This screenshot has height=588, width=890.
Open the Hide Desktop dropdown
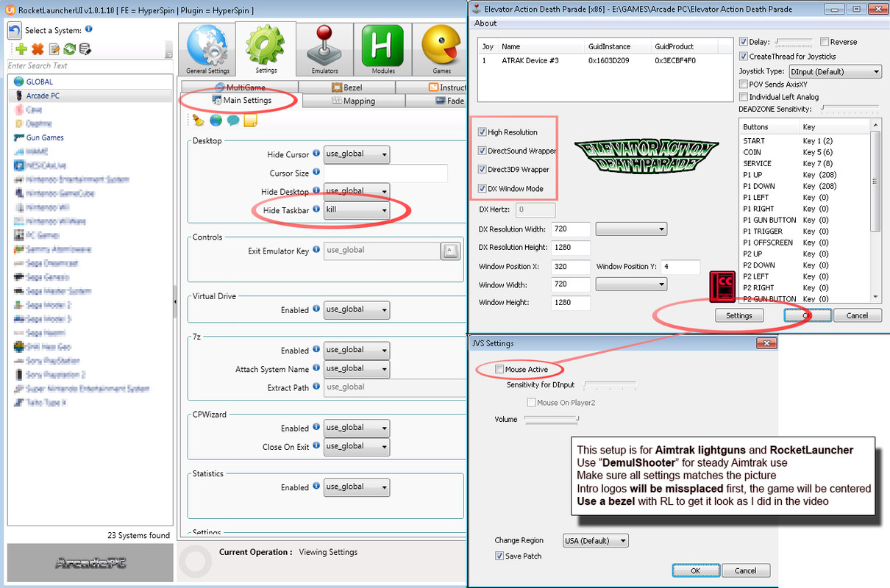357,191
